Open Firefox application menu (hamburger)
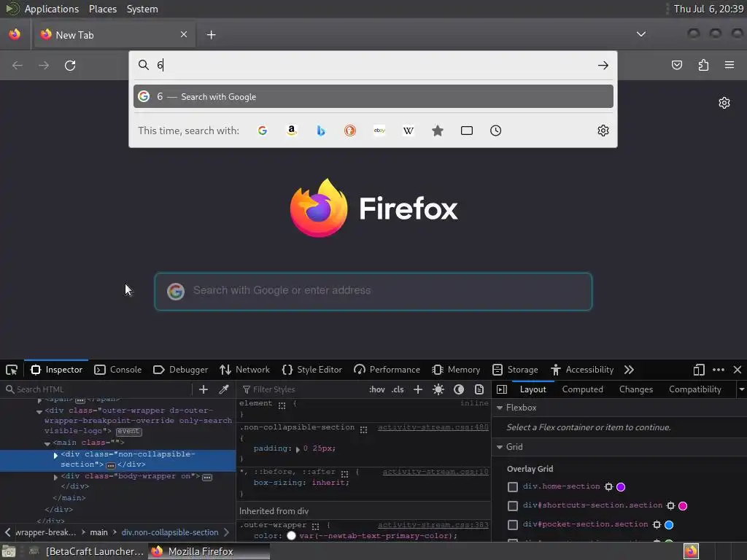Viewport: 747px width, 560px height. tap(729, 65)
